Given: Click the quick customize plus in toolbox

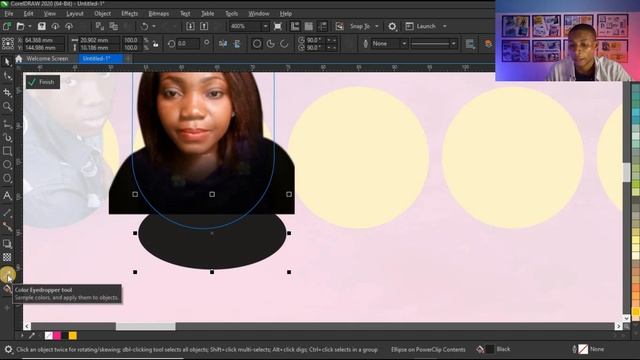Looking at the screenshot, I should 7,307.
